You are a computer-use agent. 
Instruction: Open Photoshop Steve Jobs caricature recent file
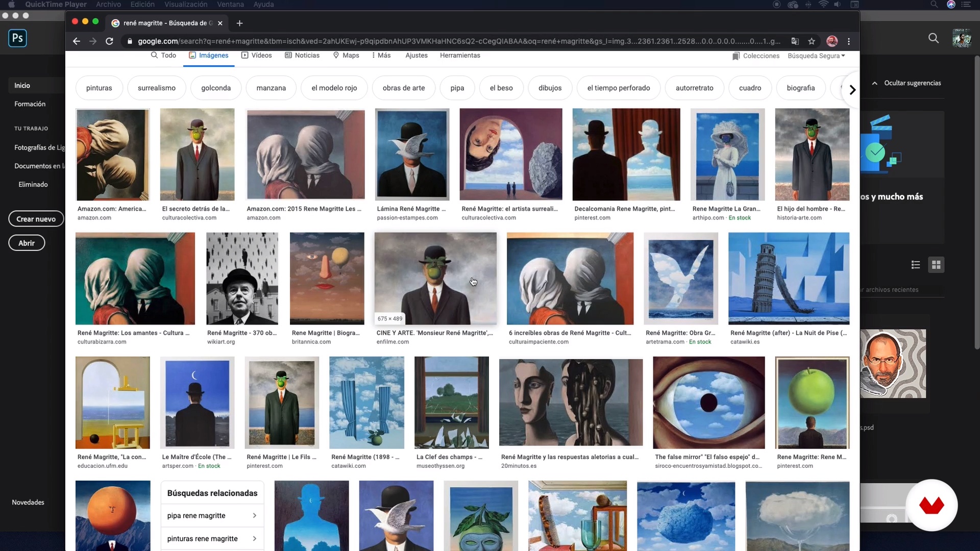click(893, 364)
